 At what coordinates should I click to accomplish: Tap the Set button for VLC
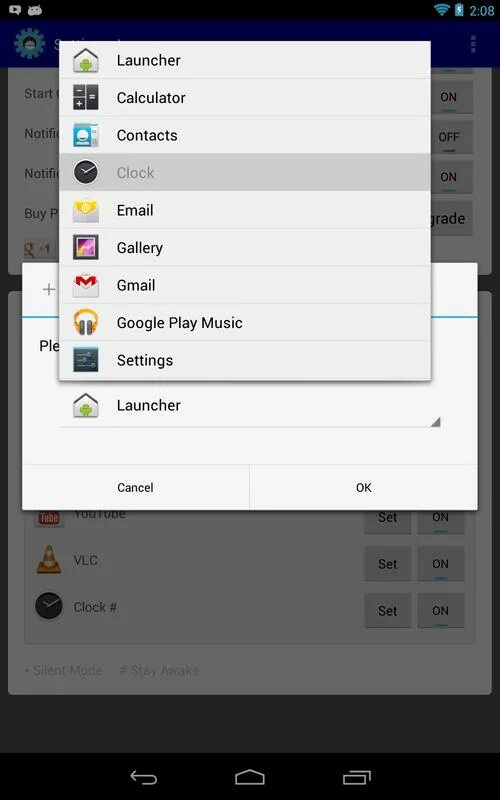point(387,564)
